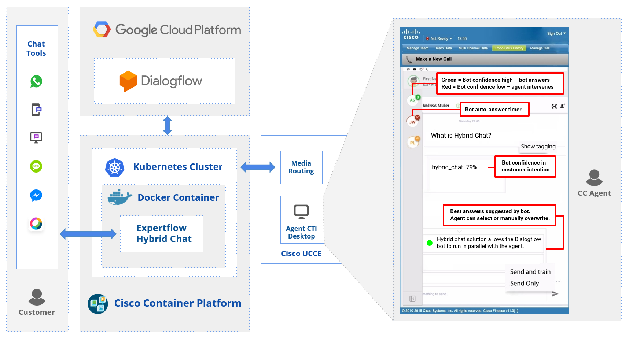
Task: Click the transfer call icon beside add participant
Action: point(554,106)
